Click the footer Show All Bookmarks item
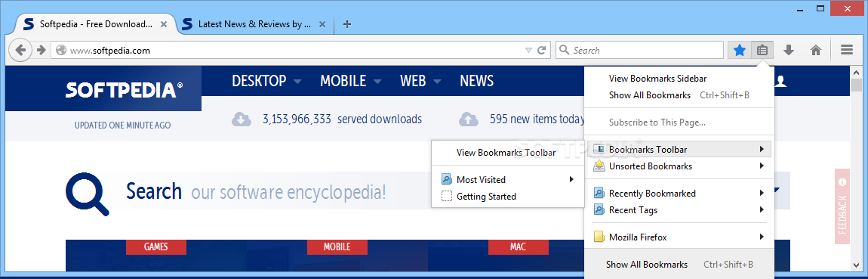Viewport: 868px width, 279px height. click(x=679, y=265)
